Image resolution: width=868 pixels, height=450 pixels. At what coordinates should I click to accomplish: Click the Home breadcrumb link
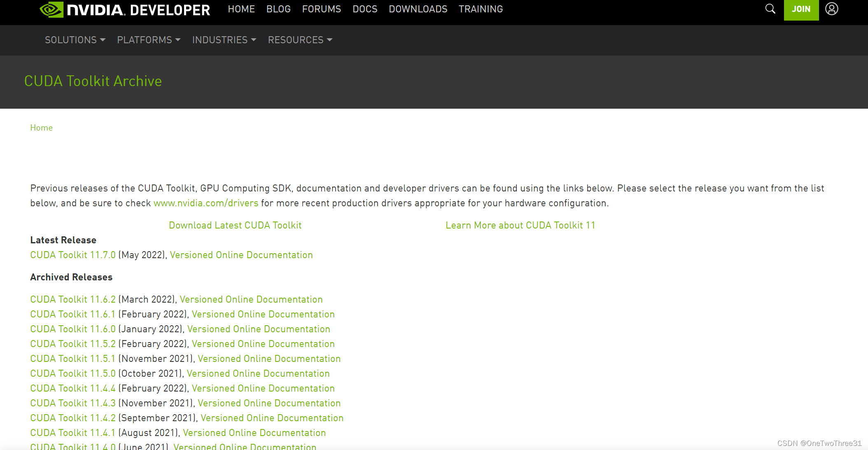click(x=41, y=128)
